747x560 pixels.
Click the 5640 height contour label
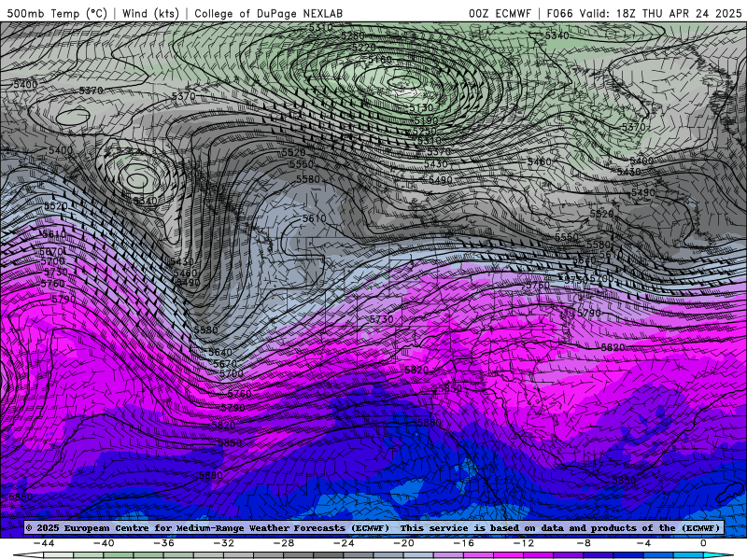(220, 352)
